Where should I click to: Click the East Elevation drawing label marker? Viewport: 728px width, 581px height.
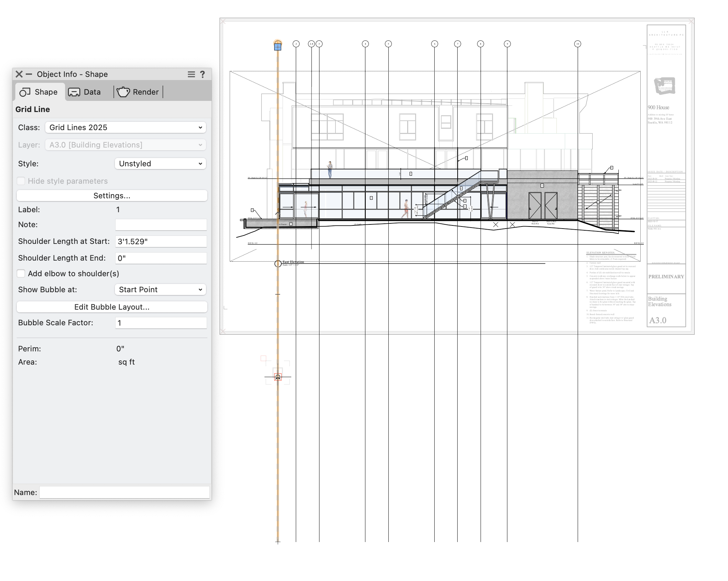click(x=278, y=263)
